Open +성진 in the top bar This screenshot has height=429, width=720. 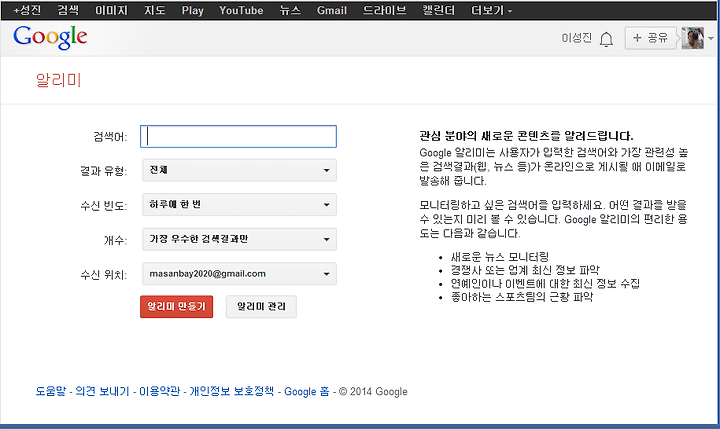point(27,10)
